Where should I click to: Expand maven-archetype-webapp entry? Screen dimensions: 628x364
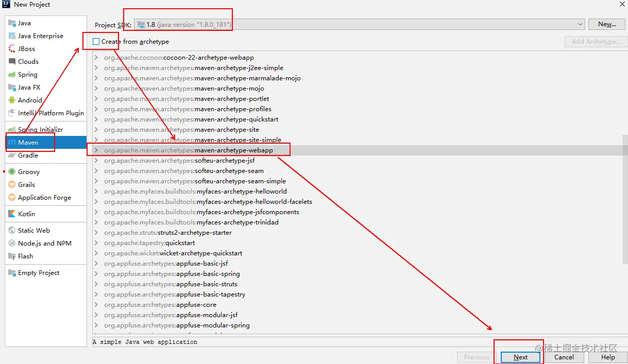96,150
